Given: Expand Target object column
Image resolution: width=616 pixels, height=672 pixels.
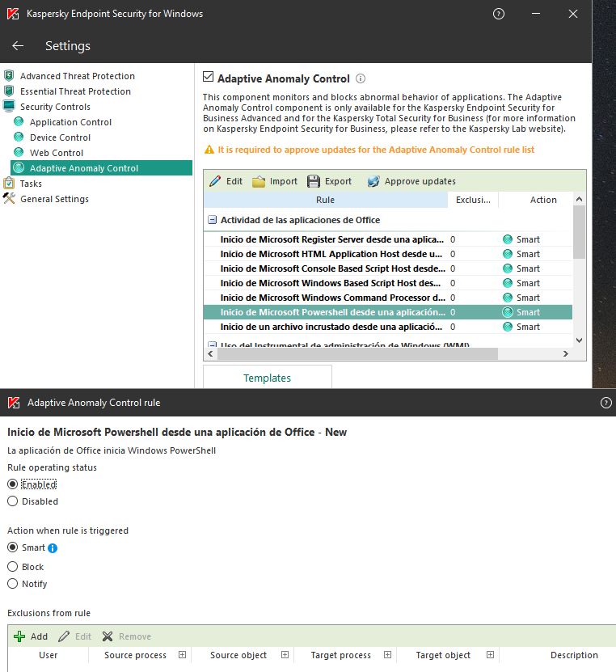Looking at the screenshot, I should pyautogui.click(x=491, y=654).
